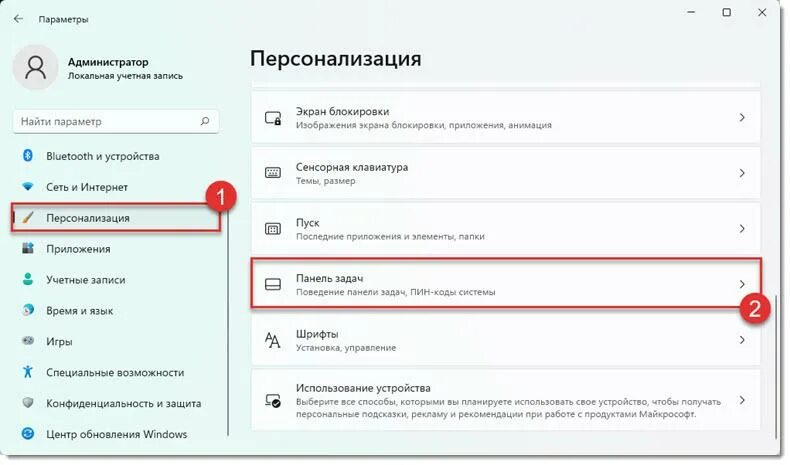Open Время и язык section
The image size is (790, 465).
pyautogui.click(x=116, y=310)
